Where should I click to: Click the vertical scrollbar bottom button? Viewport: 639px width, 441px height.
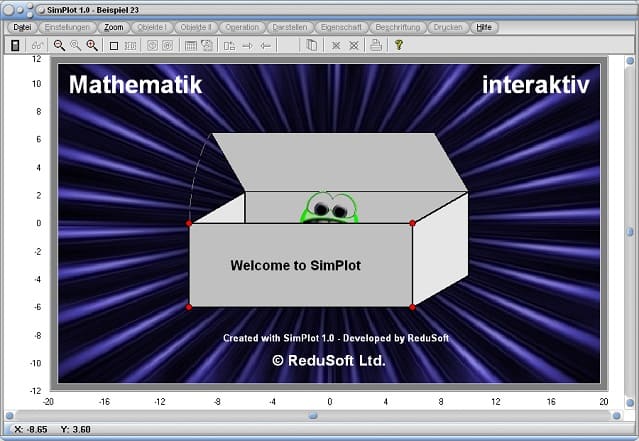pyautogui.click(x=630, y=402)
